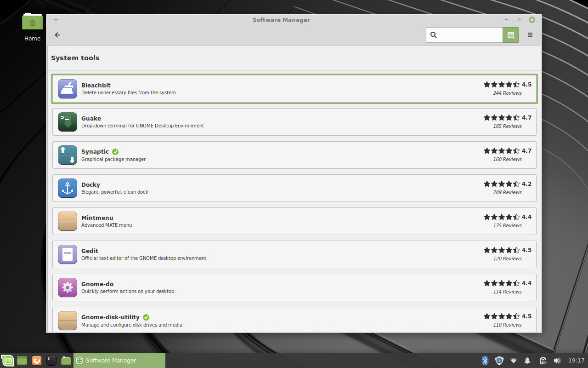The height and width of the screenshot is (368, 588).
Task: Mute audio via the speaker tray icon
Action: pos(557,360)
